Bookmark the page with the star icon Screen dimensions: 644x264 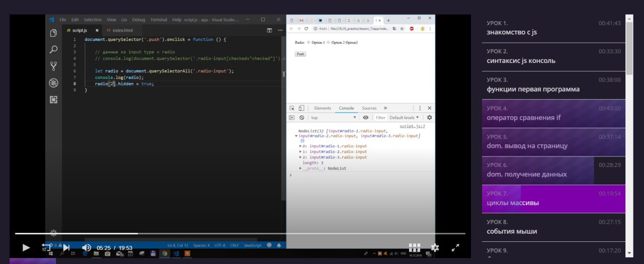[x=402, y=29]
